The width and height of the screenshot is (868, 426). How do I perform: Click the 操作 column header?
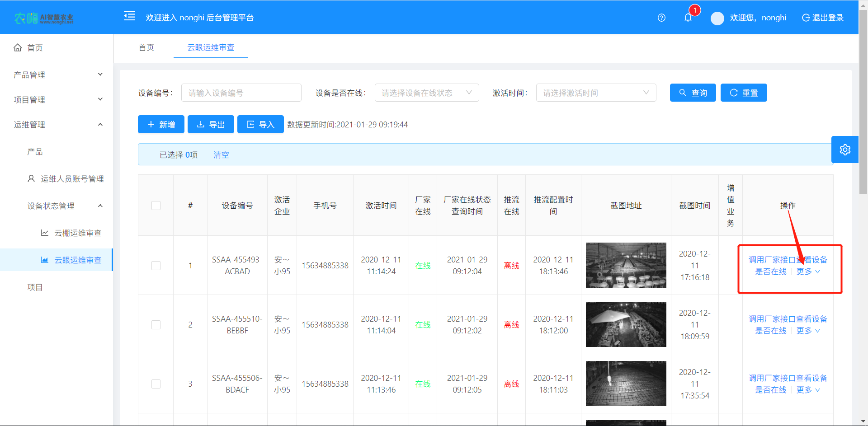click(788, 206)
